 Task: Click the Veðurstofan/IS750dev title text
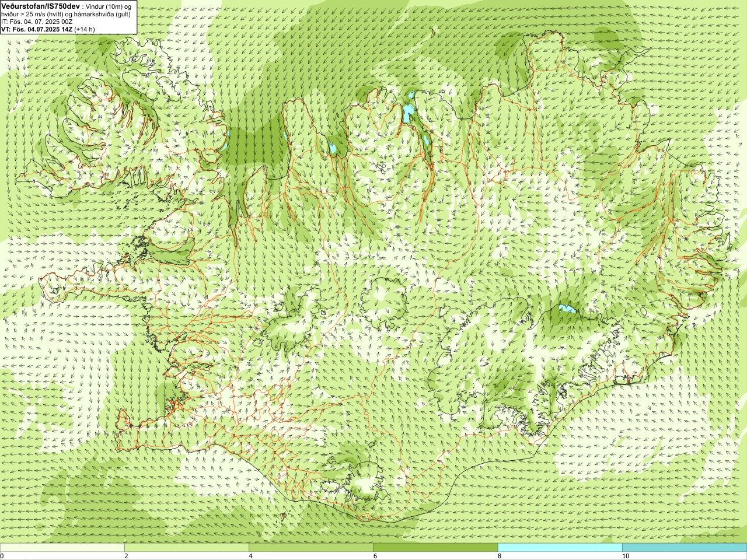click(x=40, y=5)
